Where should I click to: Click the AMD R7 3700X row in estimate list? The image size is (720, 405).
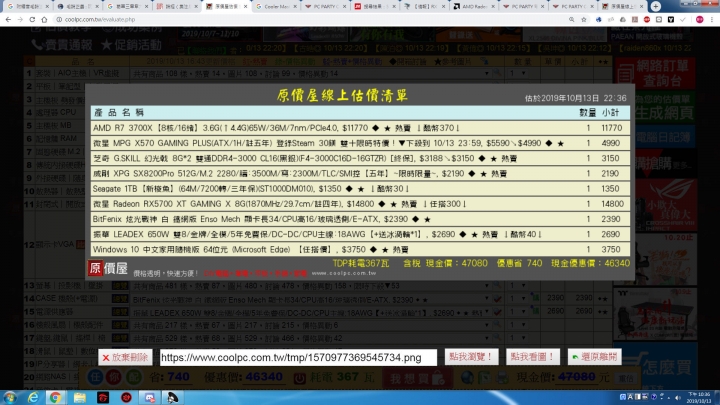(x=360, y=128)
